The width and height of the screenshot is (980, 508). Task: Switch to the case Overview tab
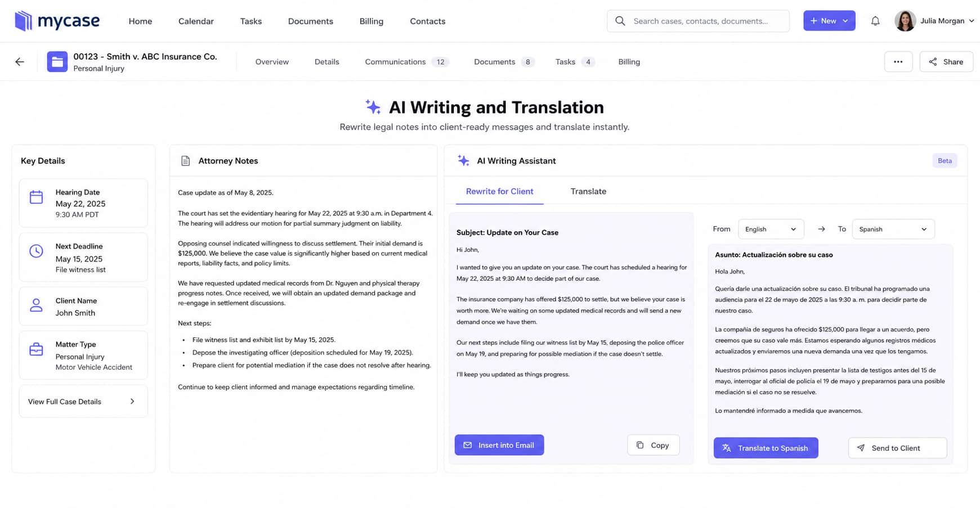pyautogui.click(x=272, y=62)
